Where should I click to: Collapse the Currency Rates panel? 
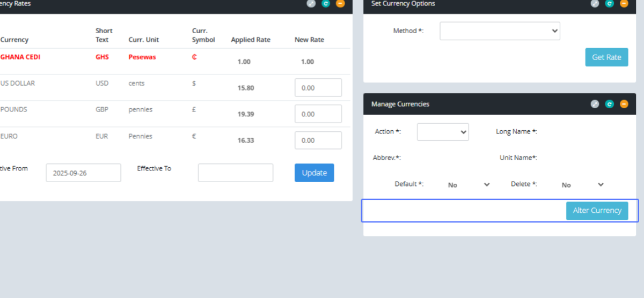pos(340,3)
